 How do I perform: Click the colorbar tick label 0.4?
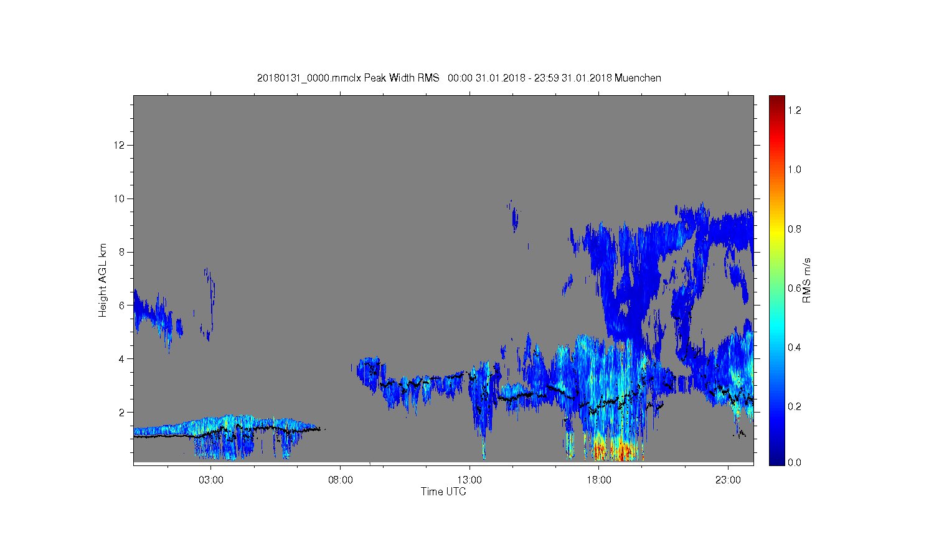tap(795, 347)
